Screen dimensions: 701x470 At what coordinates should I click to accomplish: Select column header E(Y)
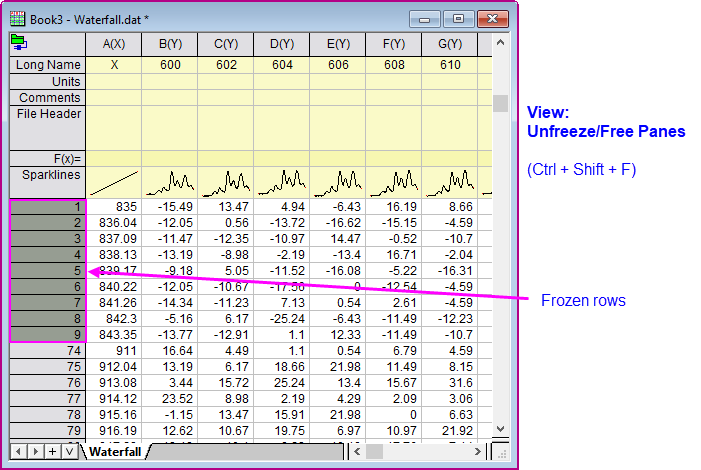pos(338,44)
